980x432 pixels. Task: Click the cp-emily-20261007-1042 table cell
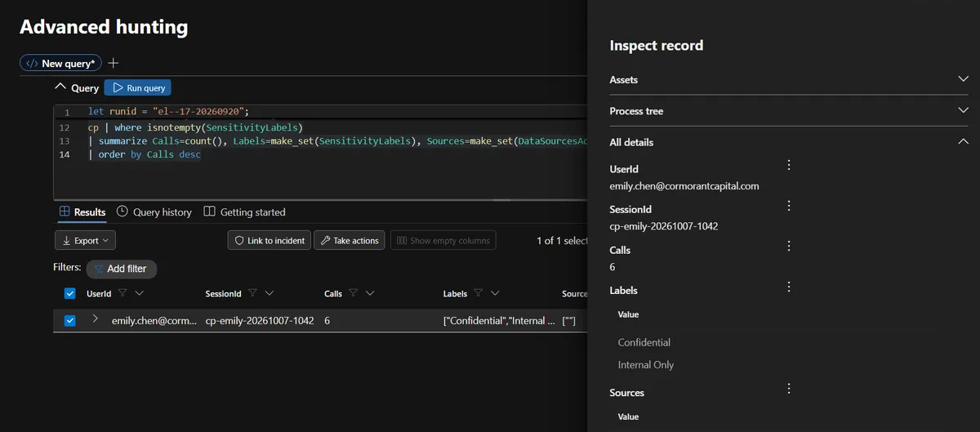click(x=260, y=321)
